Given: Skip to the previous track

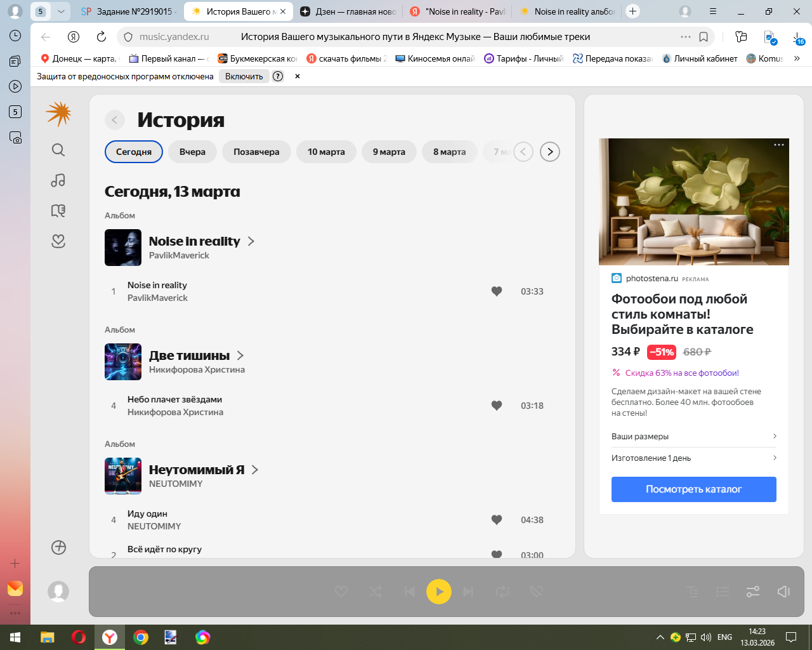Looking at the screenshot, I should pos(410,592).
